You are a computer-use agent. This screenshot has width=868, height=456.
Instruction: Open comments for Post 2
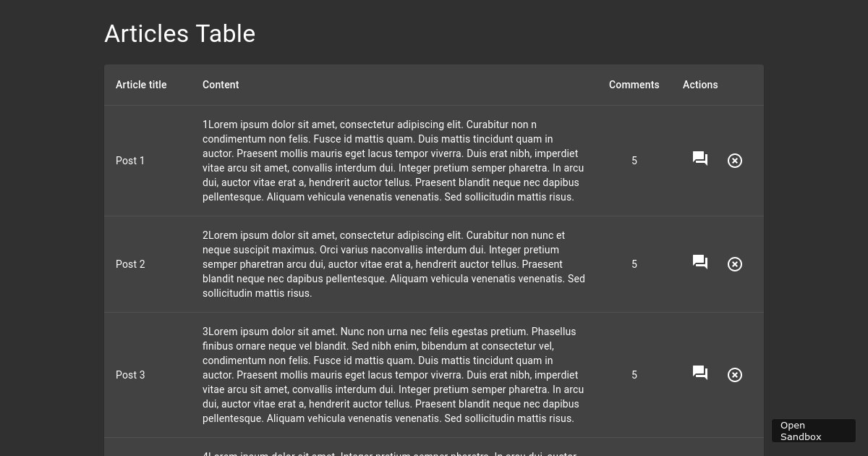pyautogui.click(x=700, y=263)
